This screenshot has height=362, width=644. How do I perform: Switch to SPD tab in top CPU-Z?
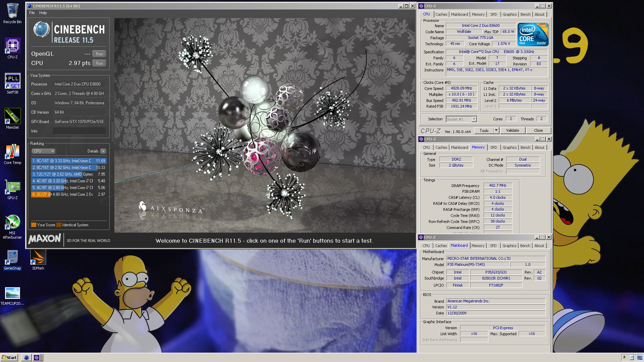493,14
